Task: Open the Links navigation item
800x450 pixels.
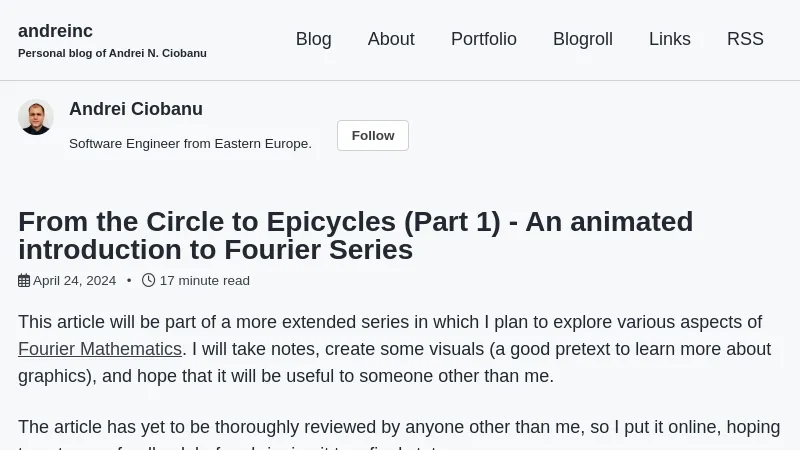Action: coord(670,39)
